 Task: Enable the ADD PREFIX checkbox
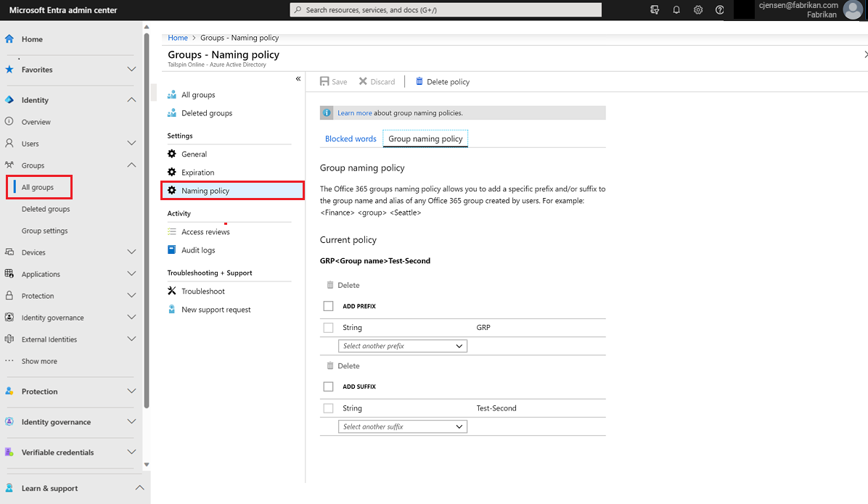pos(328,305)
